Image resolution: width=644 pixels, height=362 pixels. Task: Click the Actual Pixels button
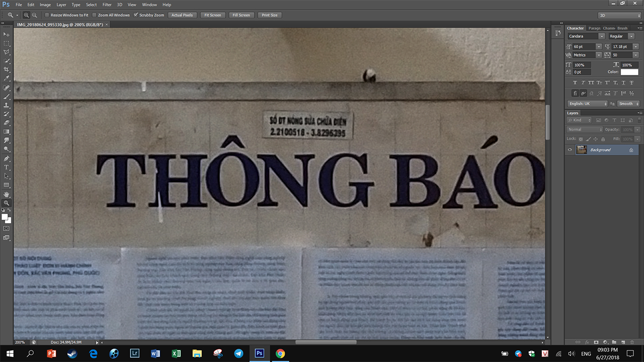click(x=182, y=15)
